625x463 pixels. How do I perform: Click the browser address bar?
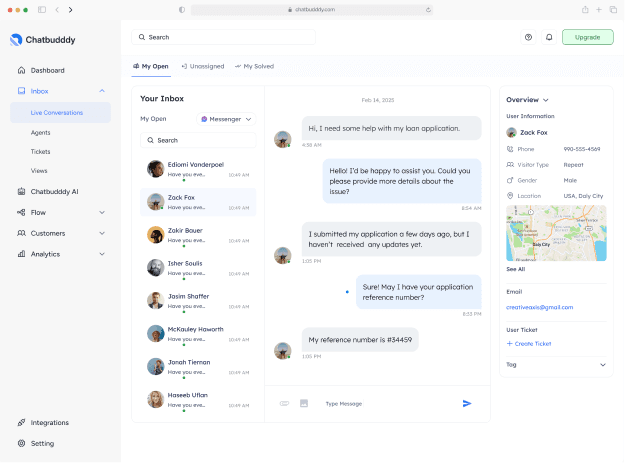click(312, 10)
